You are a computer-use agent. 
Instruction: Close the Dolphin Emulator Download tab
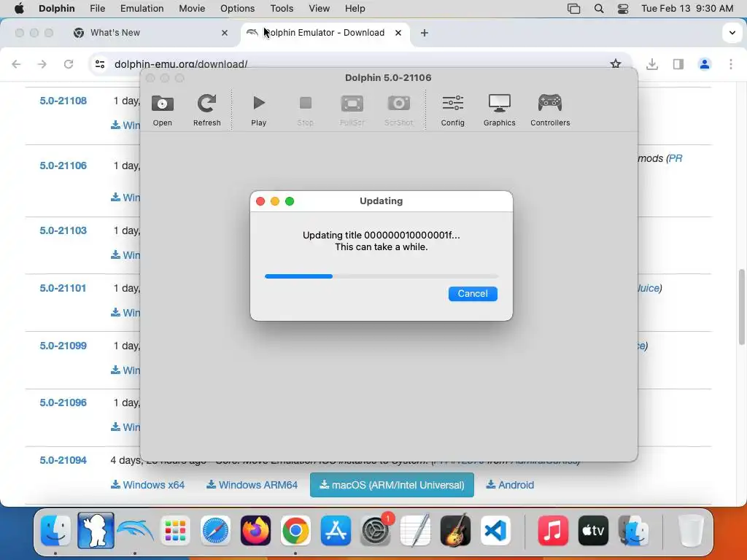click(398, 33)
